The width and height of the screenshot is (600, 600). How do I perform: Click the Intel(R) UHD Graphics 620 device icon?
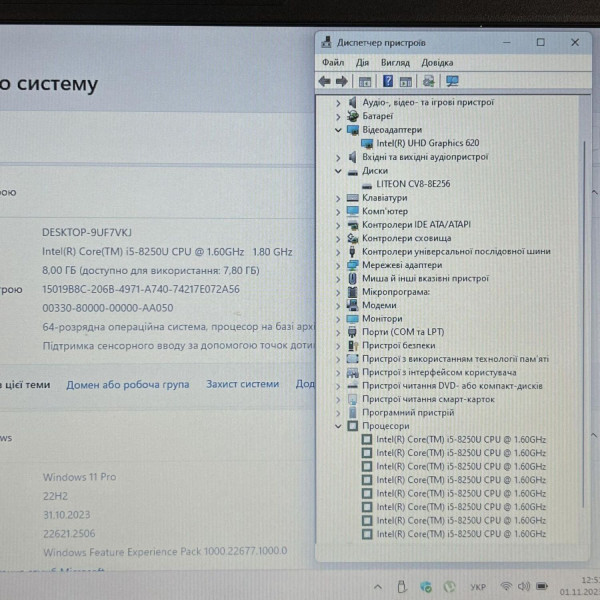click(367, 143)
